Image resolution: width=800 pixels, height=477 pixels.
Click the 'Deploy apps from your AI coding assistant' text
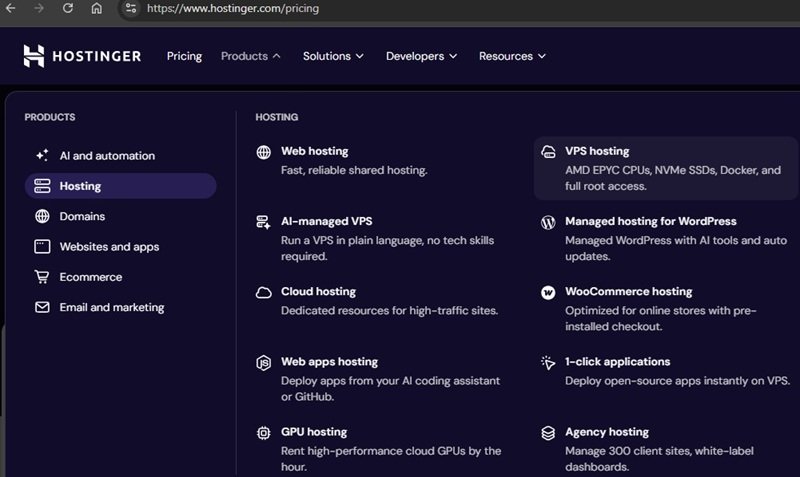pyautogui.click(x=390, y=389)
